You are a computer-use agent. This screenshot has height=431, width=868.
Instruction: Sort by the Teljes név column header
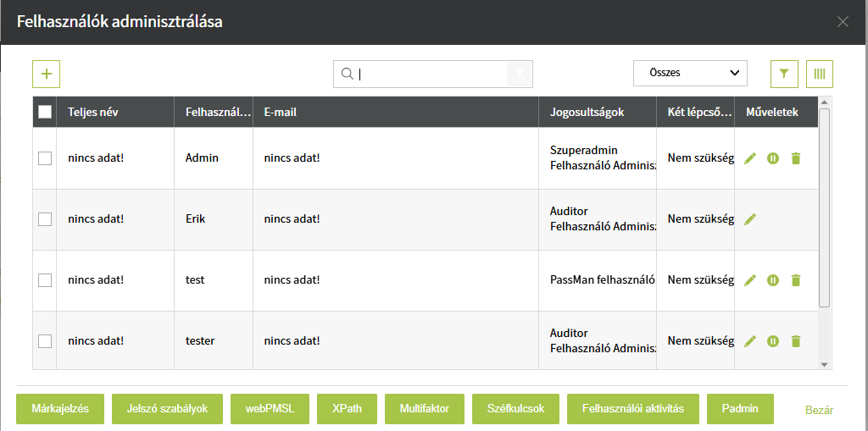(x=93, y=112)
